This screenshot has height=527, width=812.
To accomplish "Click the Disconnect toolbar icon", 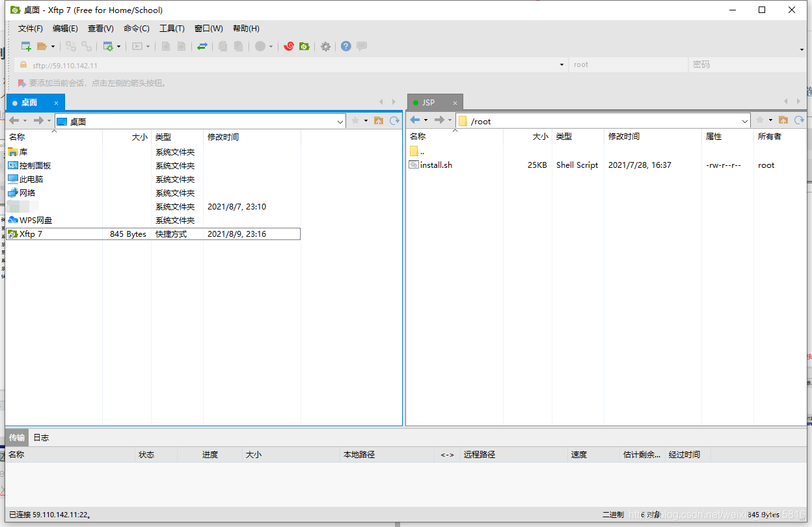I will 87,46.
